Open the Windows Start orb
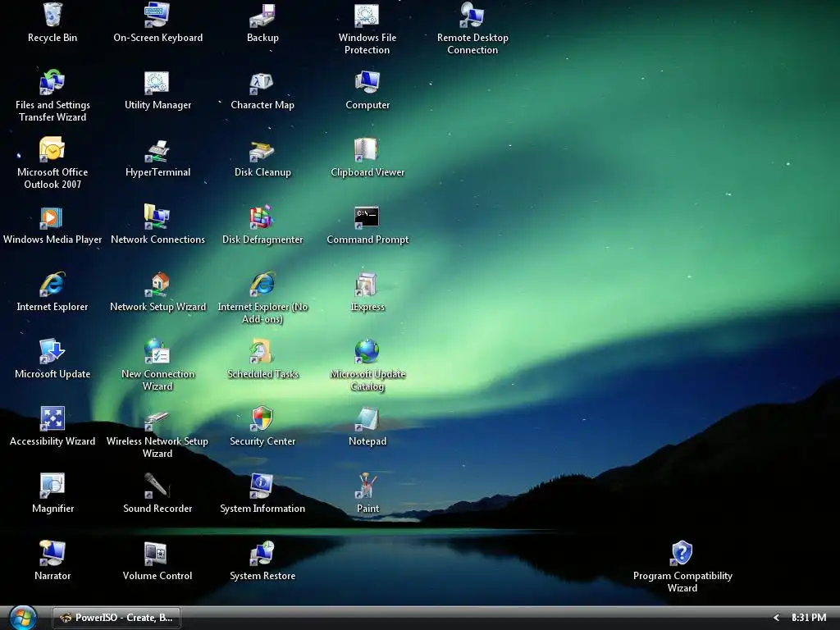 tap(23, 618)
